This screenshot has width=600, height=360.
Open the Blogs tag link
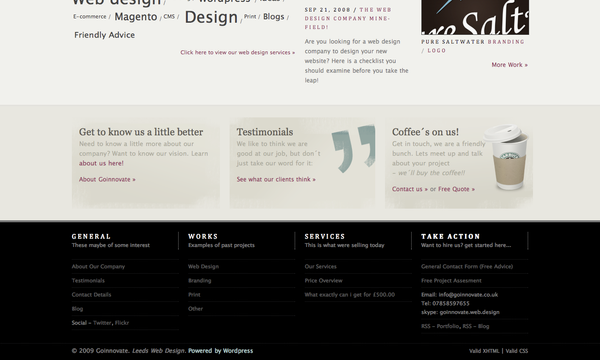(x=274, y=16)
